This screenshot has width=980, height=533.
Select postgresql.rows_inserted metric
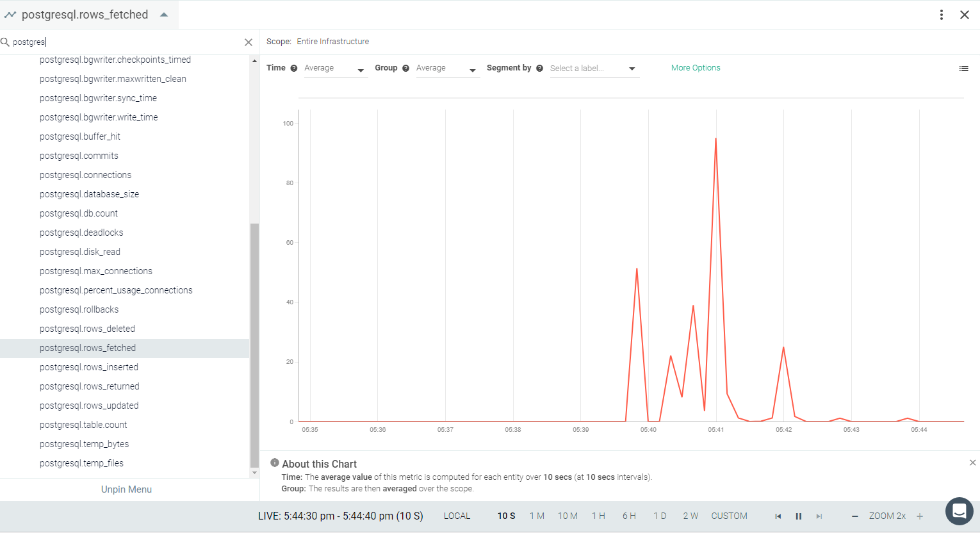[x=89, y=367]
